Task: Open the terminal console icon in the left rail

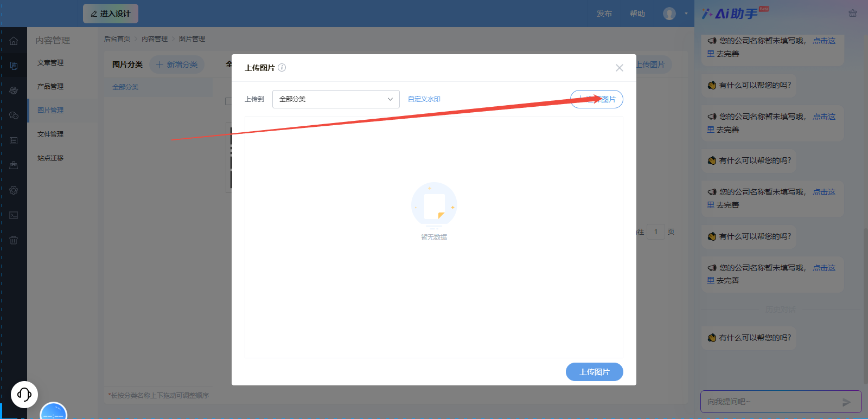Action: point(14,215)
